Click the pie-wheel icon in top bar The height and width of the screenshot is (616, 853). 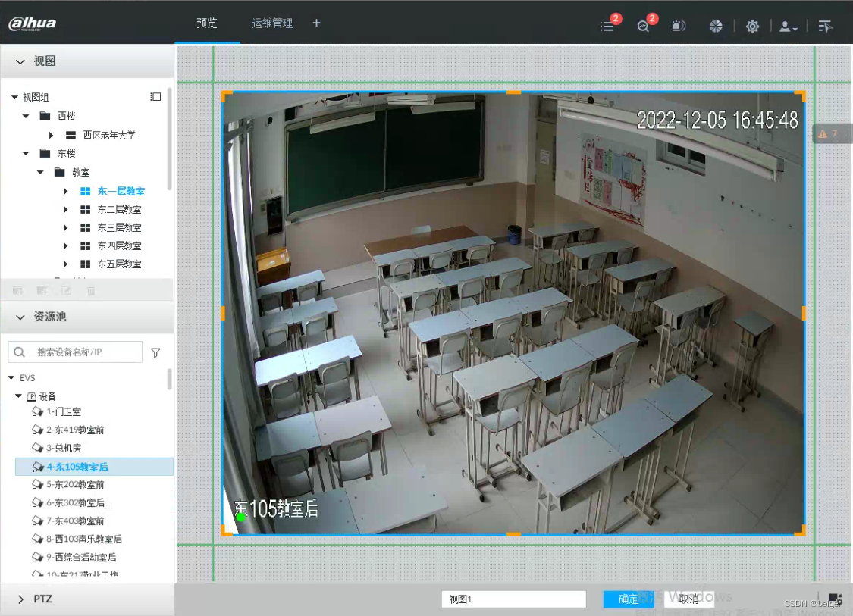716,26
